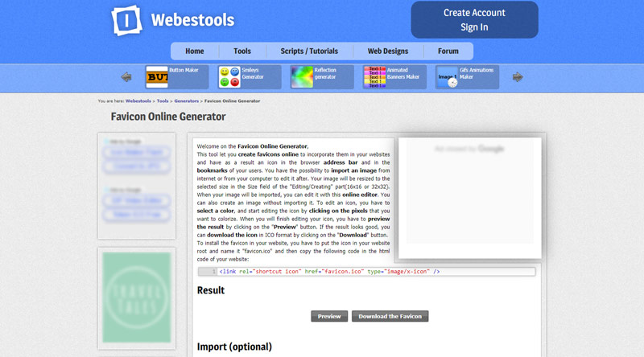The width and height of the screenshot is (644, 357).
Task: Open the Reflection generator icon
Action: 302,76
